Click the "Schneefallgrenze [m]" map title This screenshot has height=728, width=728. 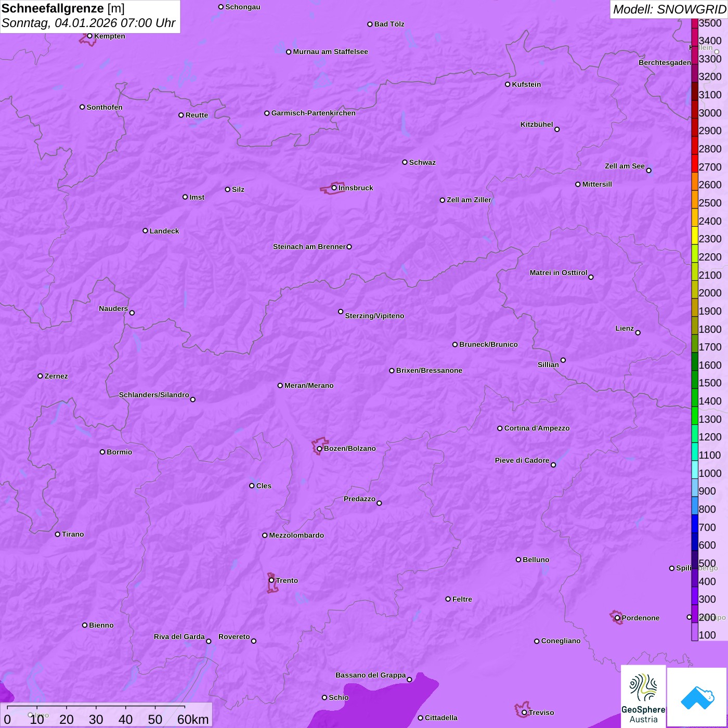pos(63,8)
